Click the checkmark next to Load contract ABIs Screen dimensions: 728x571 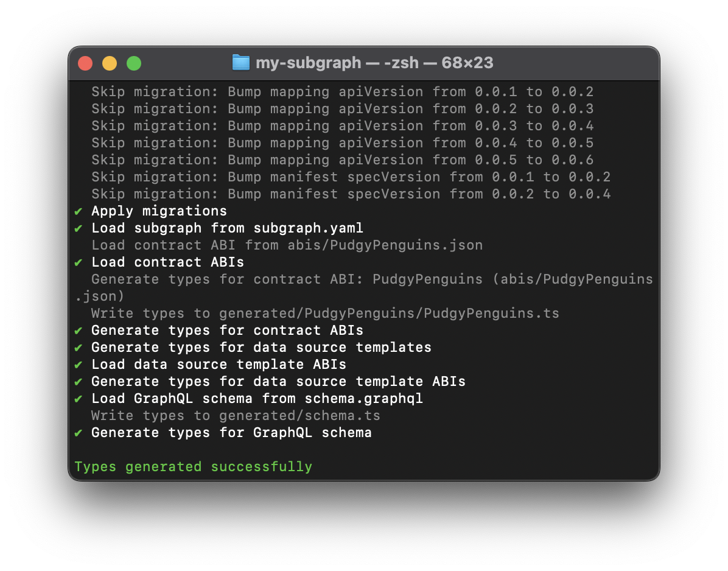pos(79,262)
